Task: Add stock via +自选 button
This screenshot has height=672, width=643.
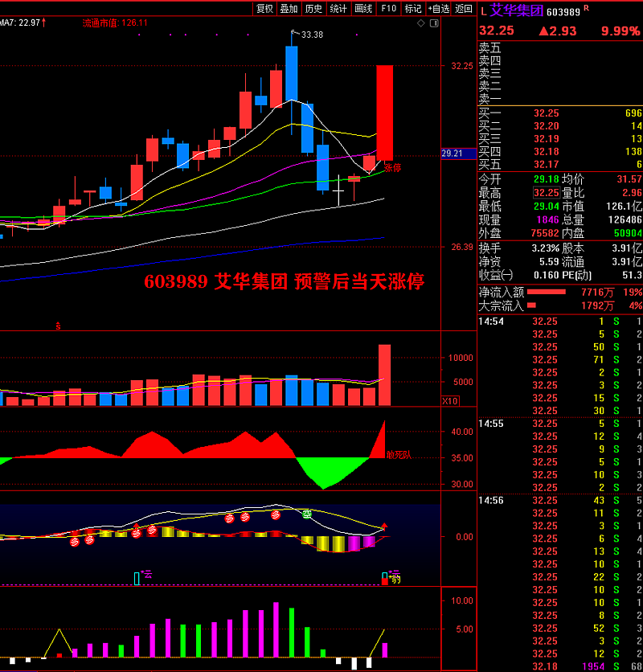Action: (x=439, y=8)
